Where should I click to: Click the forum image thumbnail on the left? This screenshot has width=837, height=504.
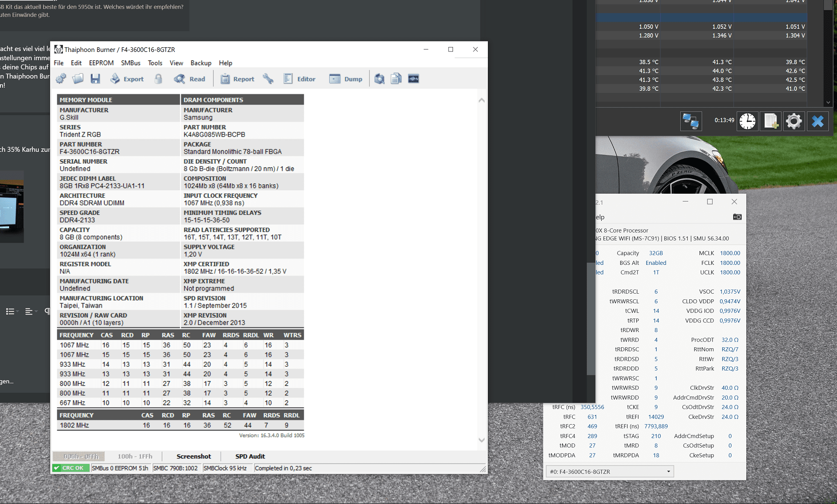point(12,207)
